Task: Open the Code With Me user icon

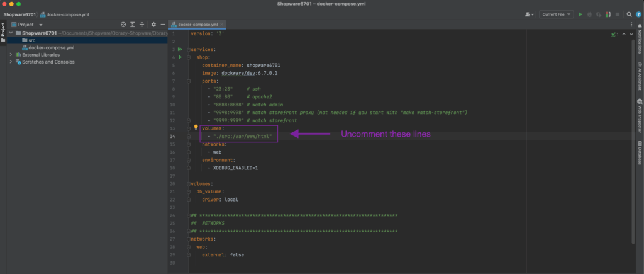Action: (x=529, y=14)
